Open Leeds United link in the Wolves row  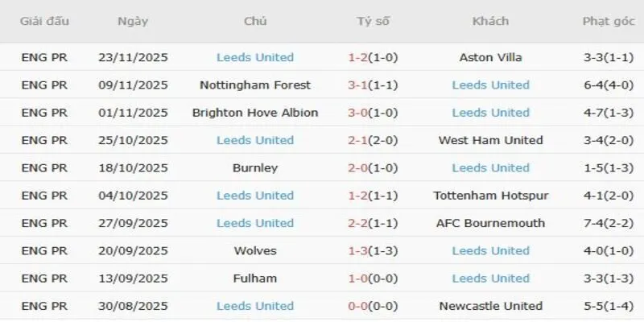[490, 250]
